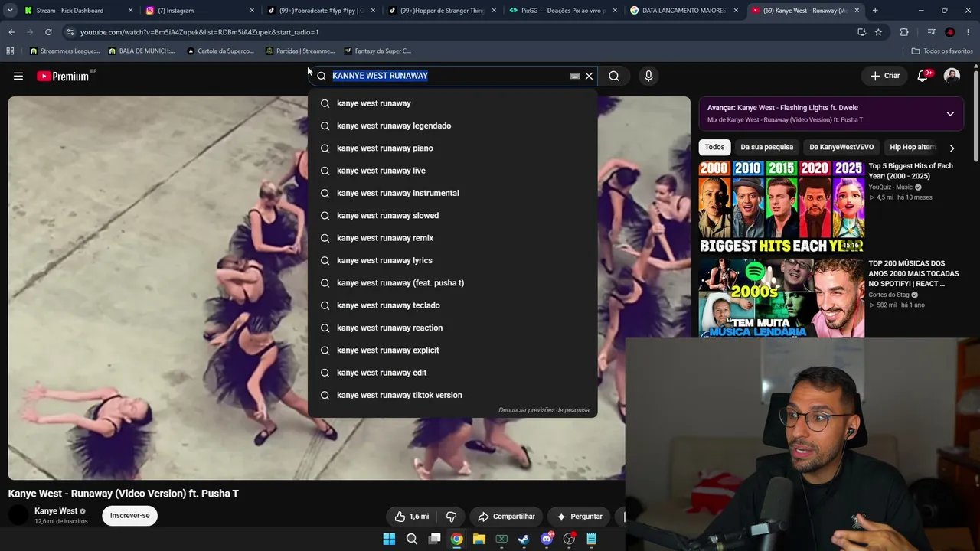The image size is (980, 551).
Task: Select the Todos filter chip
Action: click(714, 147)
